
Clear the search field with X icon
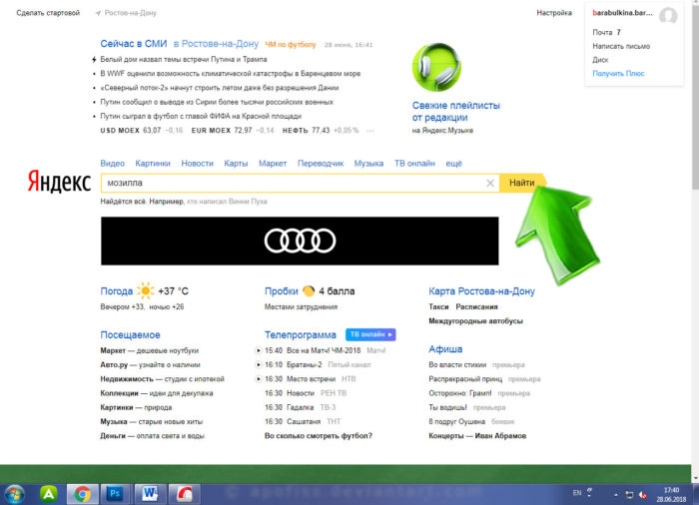[490, 183]
